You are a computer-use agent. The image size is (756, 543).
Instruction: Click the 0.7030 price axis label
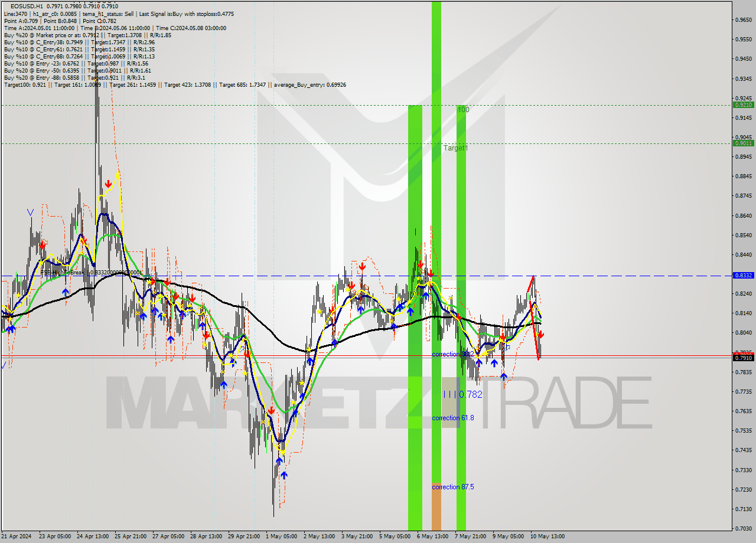[743, 529]
